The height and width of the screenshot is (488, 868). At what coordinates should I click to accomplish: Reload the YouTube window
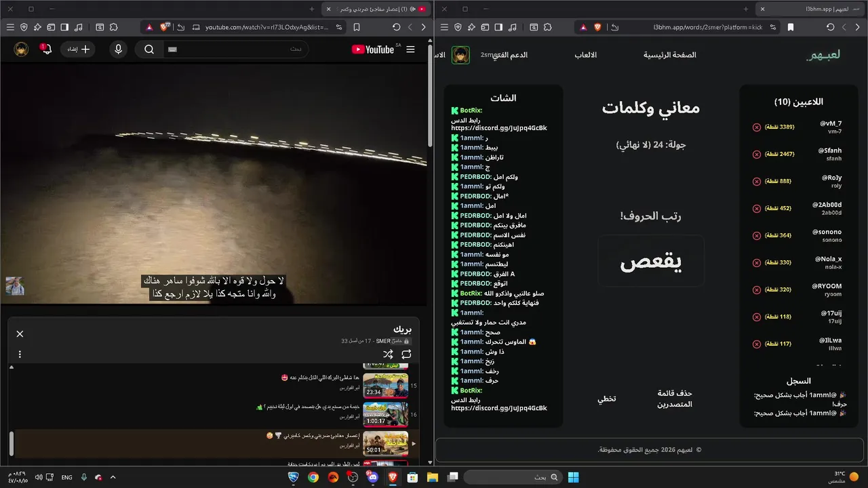pos(397,27)
